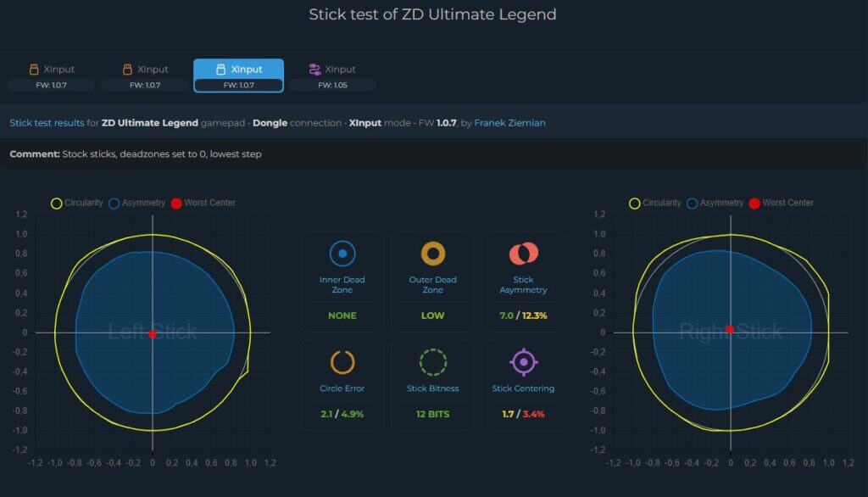Click the 1.7 / 3.4% centering value
The height and width of the screenshot is (497, 868).
pos(523,414)
